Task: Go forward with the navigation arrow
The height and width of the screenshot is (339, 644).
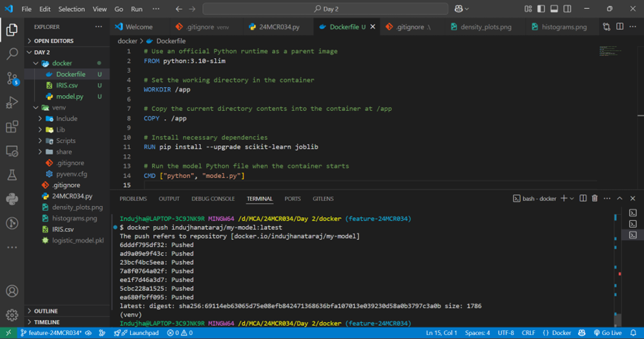Action: pyautogui.click(x=193, y=9)
